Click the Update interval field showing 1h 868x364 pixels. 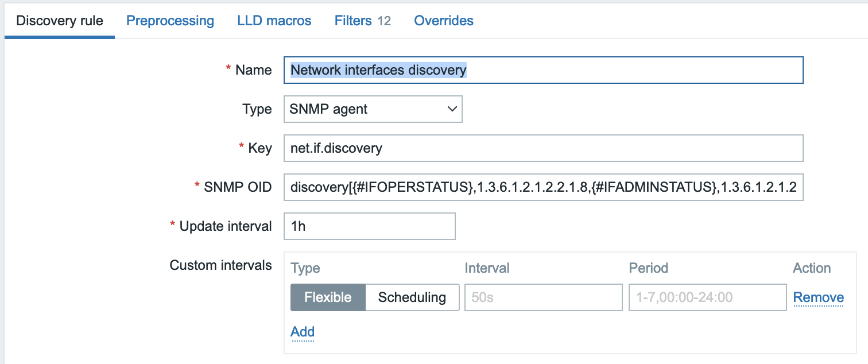click(369, 226)
